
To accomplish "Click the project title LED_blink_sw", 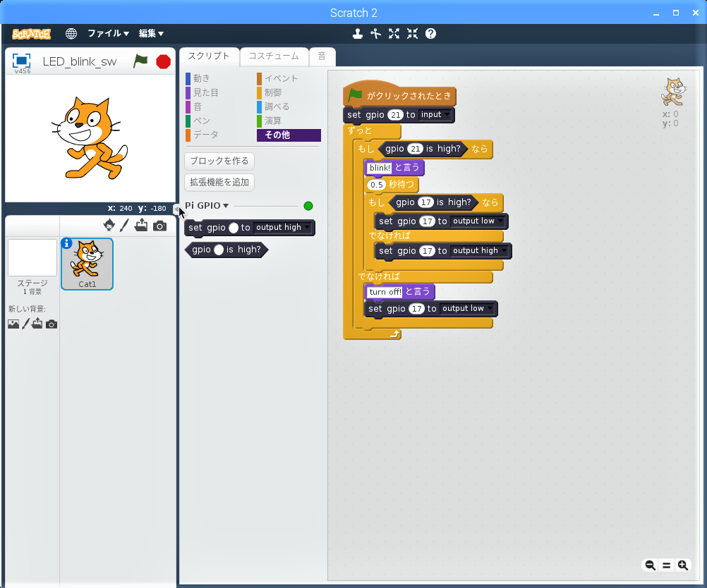I will (x=80, y=62).
